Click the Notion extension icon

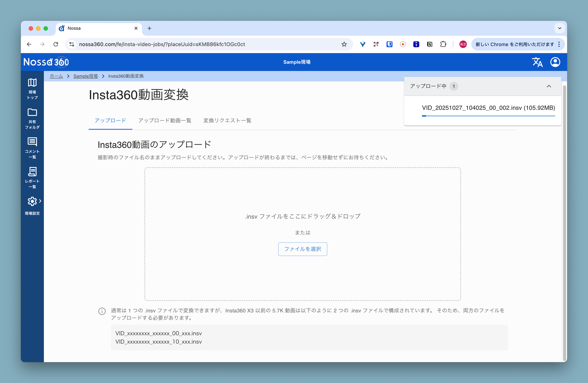430,44
